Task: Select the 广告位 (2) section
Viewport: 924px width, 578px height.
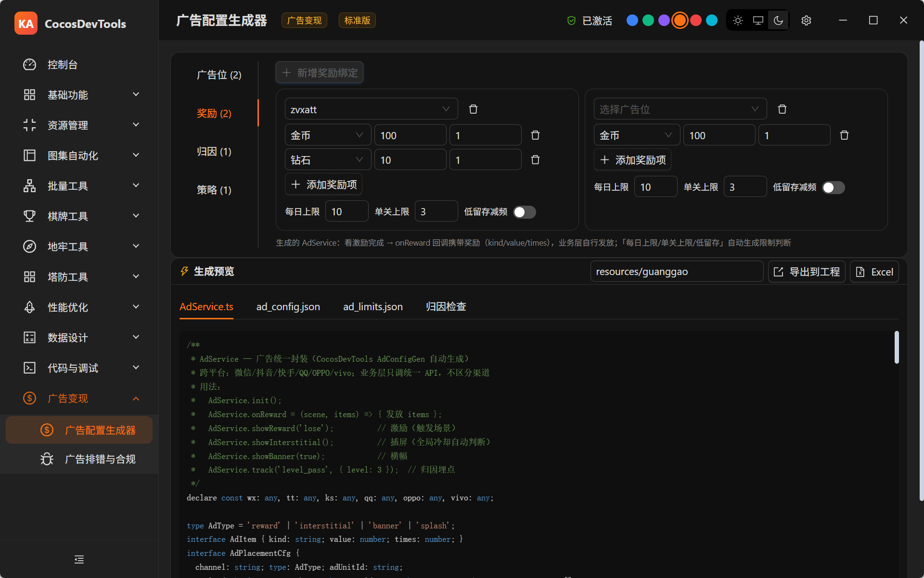Action: [x=219, y=75]
